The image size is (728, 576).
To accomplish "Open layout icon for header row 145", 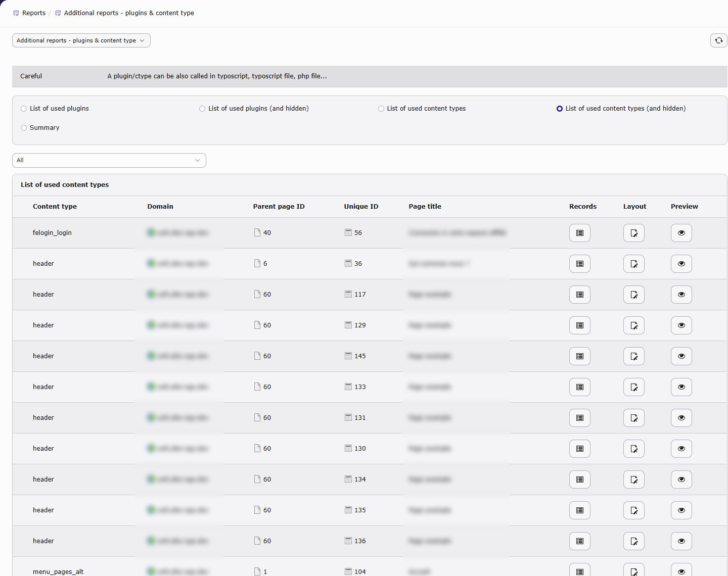I will pos(634,356).
